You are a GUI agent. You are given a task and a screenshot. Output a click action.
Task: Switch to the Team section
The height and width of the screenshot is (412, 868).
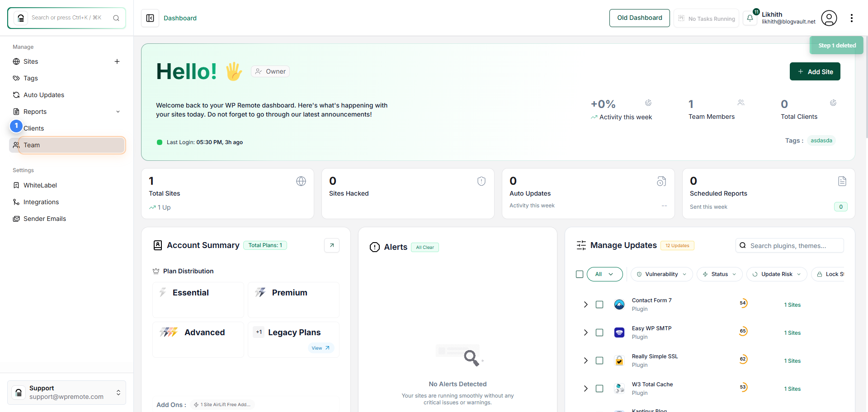32,145
